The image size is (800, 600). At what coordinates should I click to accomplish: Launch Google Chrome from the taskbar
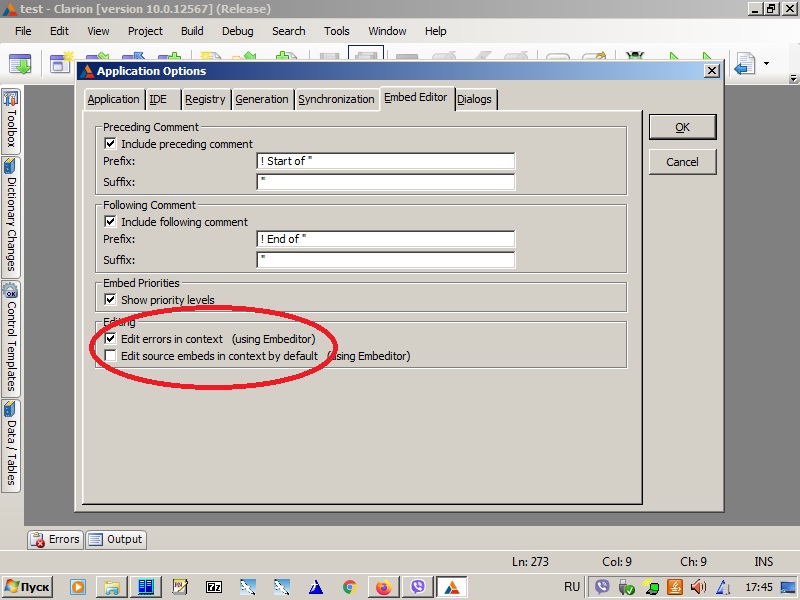(349, 587)
